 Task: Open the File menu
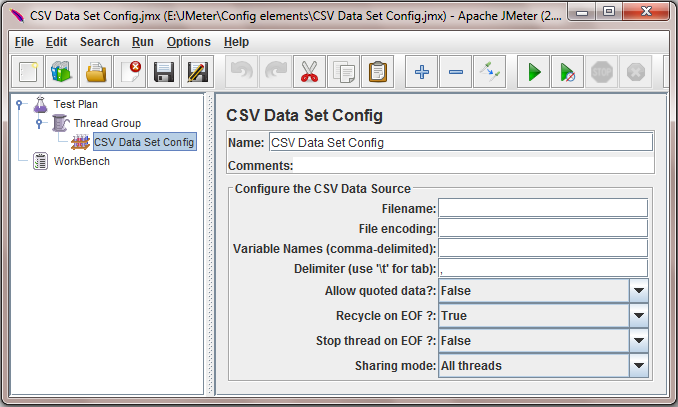24,42
